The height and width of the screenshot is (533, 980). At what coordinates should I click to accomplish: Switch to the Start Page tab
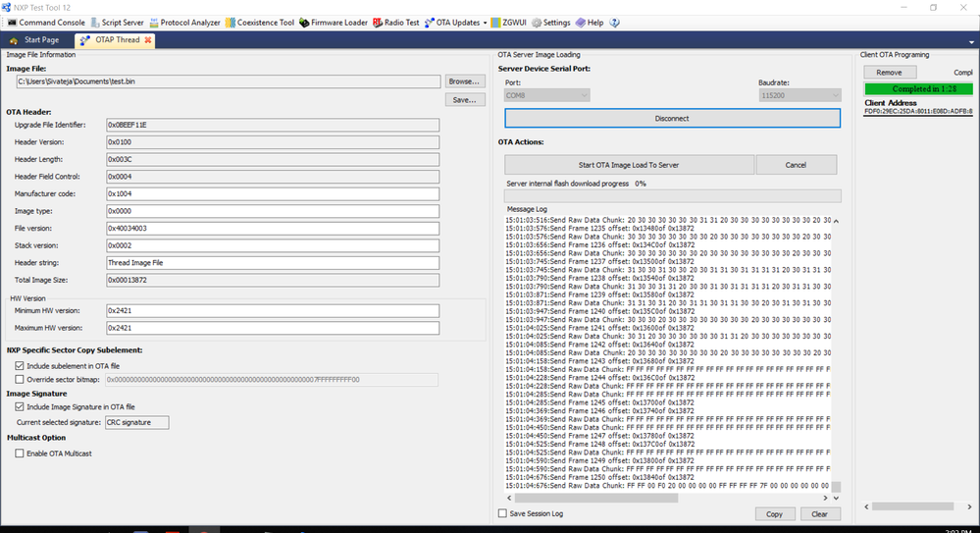click(35, 40)
